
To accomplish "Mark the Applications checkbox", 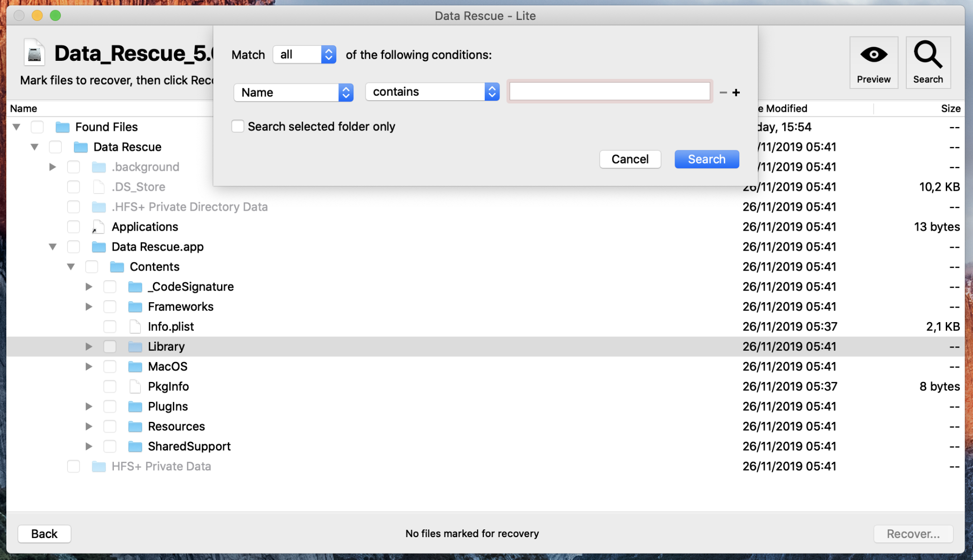I will (x=73, y=227).
